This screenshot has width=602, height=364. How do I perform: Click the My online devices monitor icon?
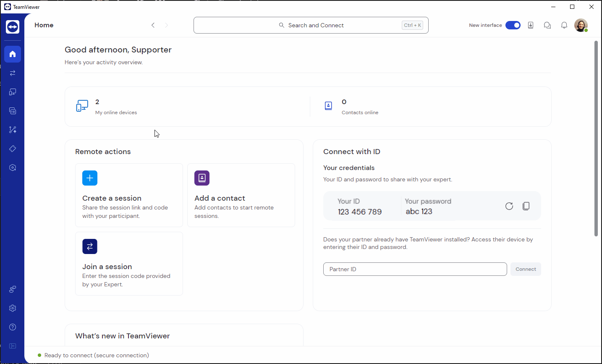[82, 106]
